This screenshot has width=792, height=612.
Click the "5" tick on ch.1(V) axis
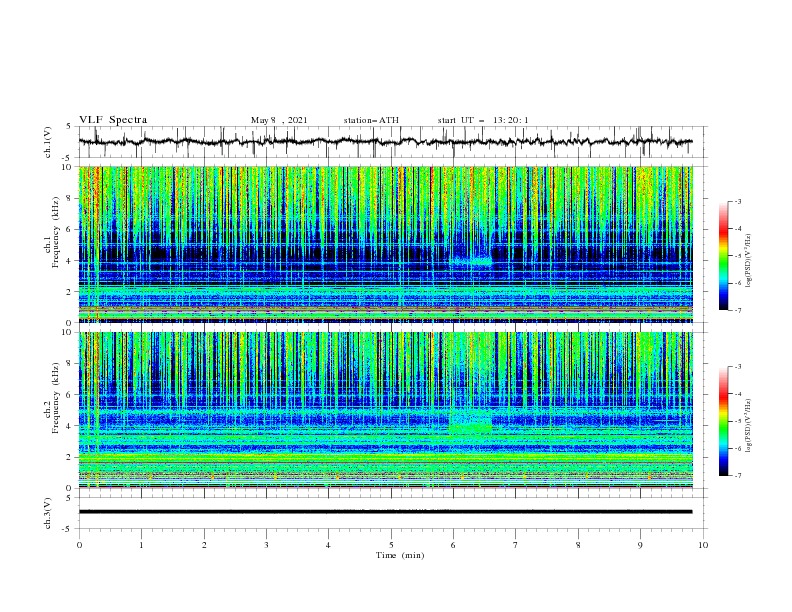(69, 127)
